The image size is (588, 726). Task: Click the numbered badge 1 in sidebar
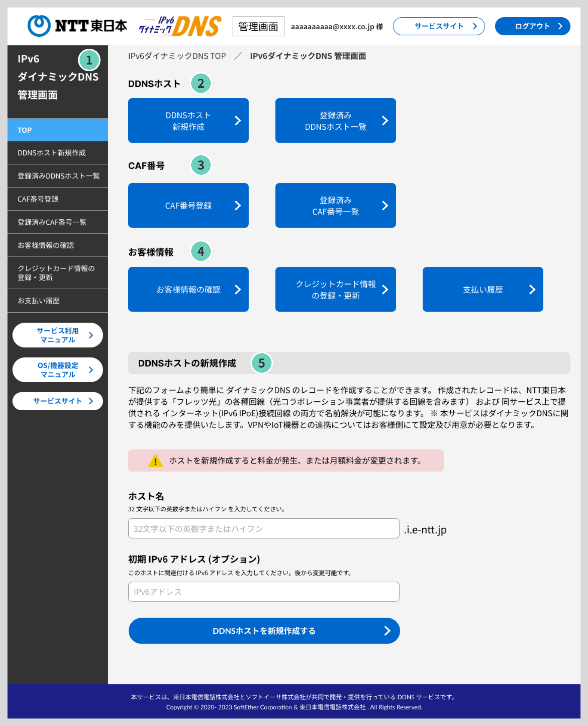(89, 60)
